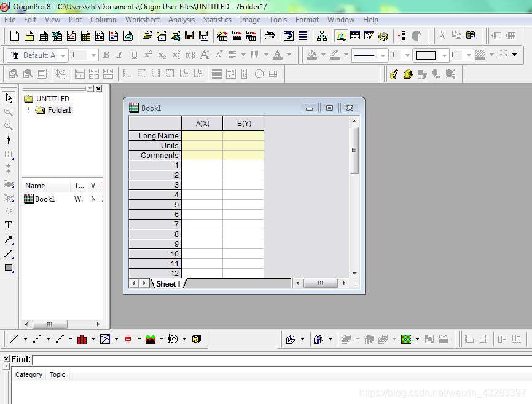Select Book1 in the Project Explorer list
Viewport: 532px width, 404px height.
44,199
